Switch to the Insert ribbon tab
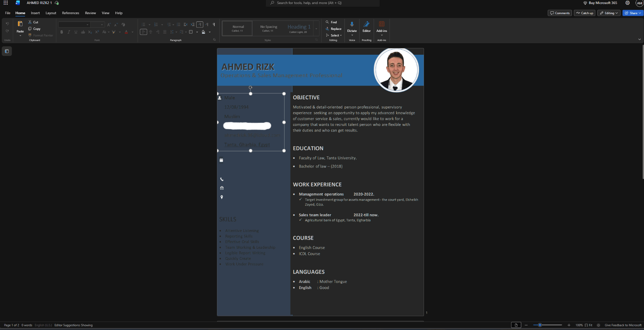Viewport: 644px width, 330px height. tap(35, 13)
